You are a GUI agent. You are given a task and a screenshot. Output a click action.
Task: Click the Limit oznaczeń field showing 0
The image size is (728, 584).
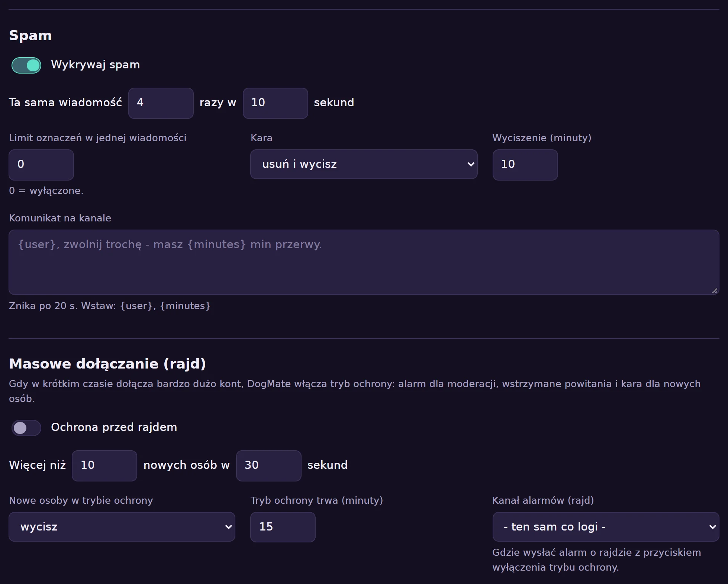click(x=41, y=165)
